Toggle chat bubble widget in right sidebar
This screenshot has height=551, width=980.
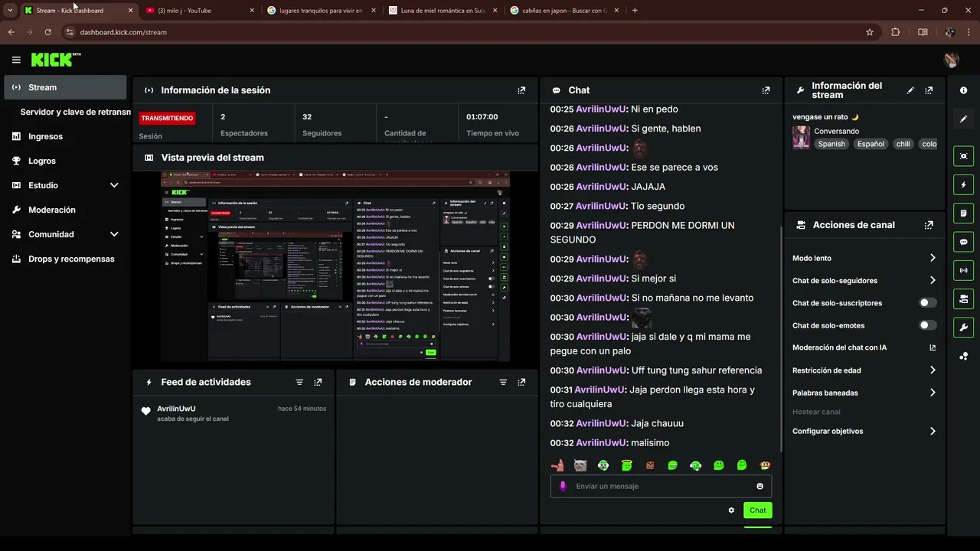963,242
